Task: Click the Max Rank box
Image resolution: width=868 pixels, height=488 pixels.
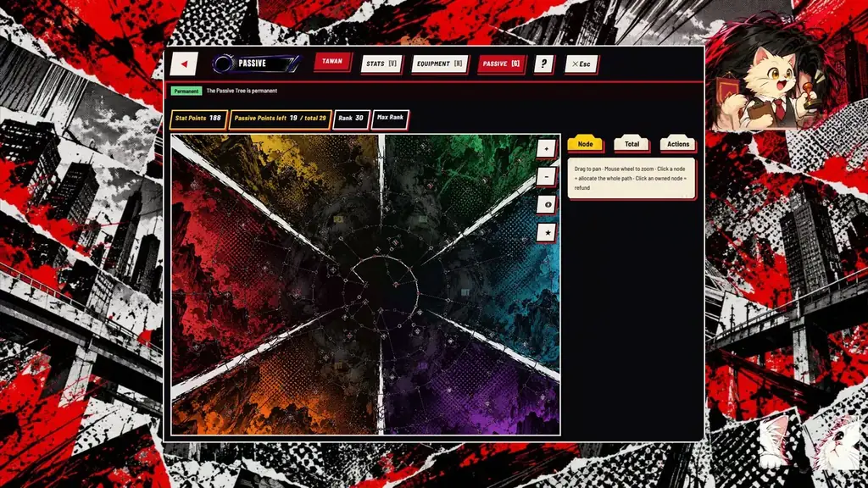Action: [390, 119]
